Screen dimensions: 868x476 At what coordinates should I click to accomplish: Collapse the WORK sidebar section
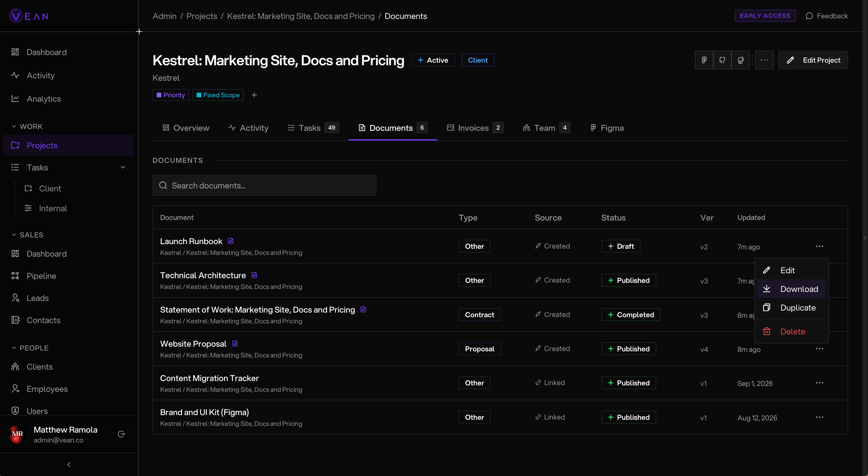[27, 126]
